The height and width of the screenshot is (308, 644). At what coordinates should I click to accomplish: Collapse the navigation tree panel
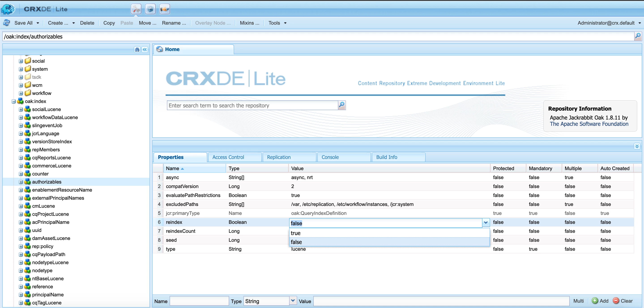click(x=145, y=49)
